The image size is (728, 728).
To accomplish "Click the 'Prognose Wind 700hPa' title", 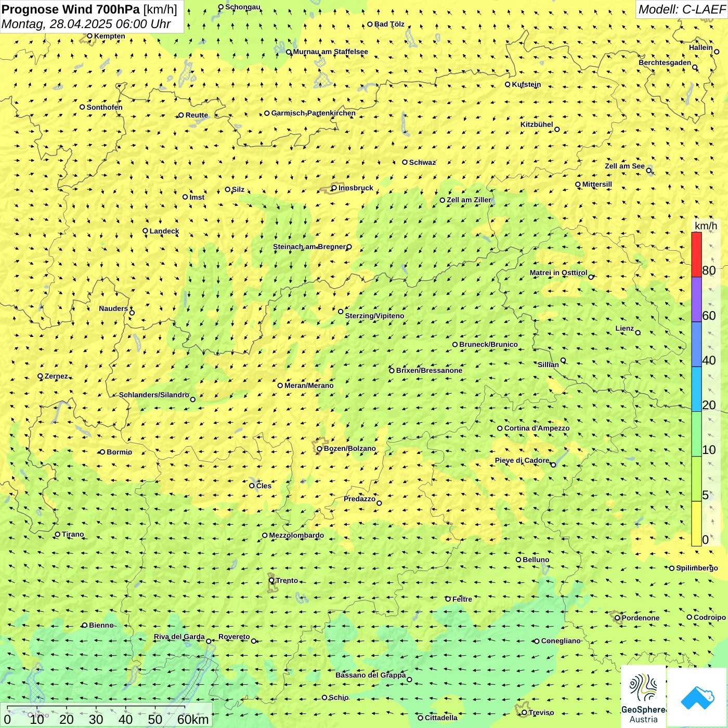I will 71,9.
